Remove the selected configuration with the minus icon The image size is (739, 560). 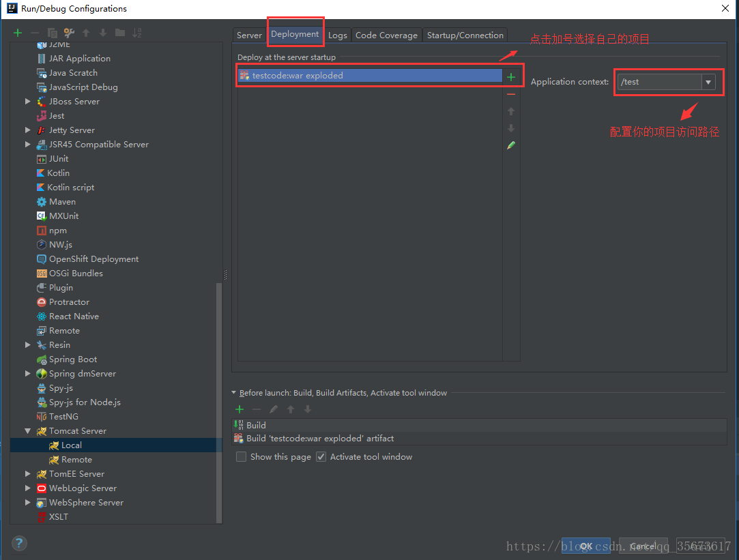[x=34, y=33]
